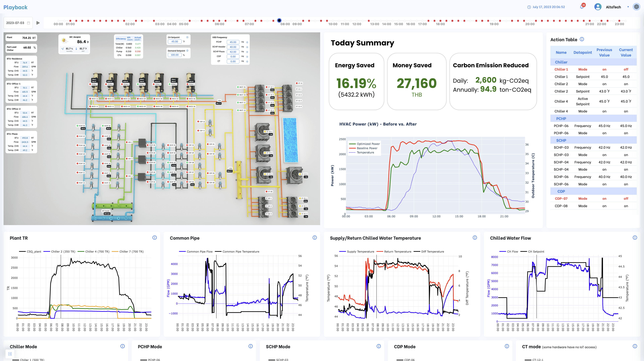This screenshot has width=644, height=361.
Task: Click the Demand Setpoint 100.00 input
Action: click(x=175, y=55)
